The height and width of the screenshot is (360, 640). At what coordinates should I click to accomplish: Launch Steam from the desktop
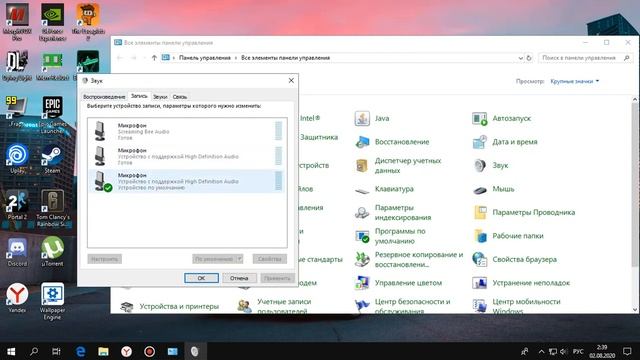52,158
